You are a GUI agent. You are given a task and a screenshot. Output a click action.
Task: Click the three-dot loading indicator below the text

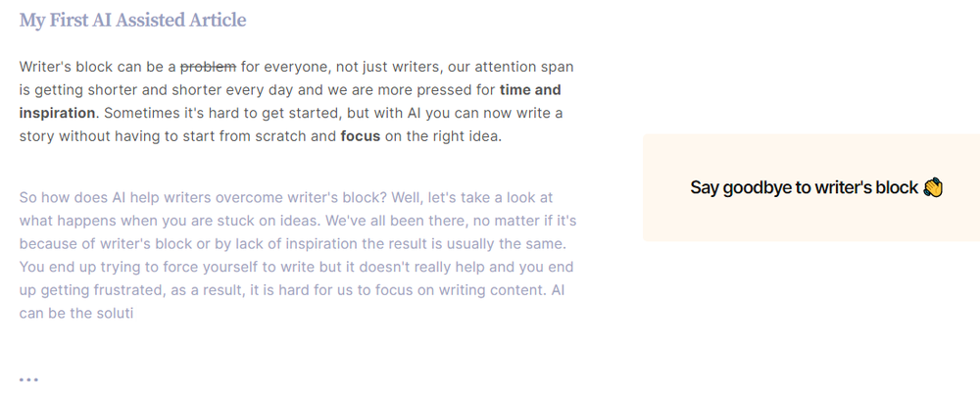pyautogui.click(x=28, y=379)
